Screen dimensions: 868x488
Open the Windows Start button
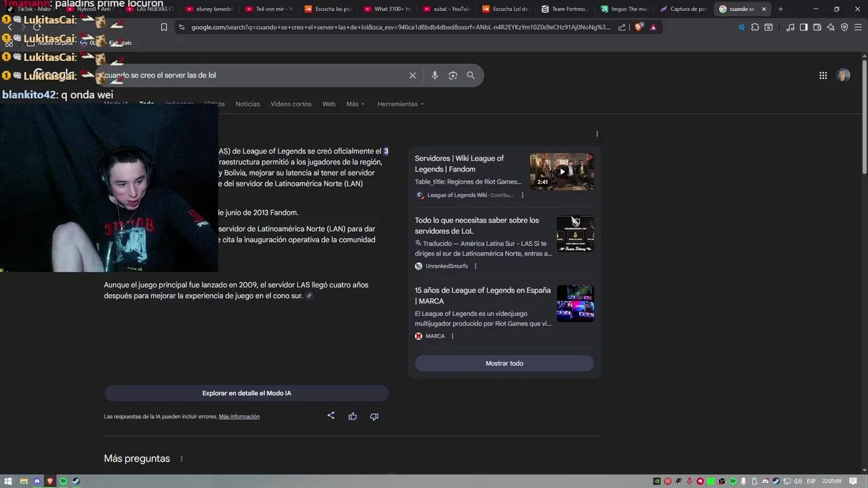click(x=9, y=481)
